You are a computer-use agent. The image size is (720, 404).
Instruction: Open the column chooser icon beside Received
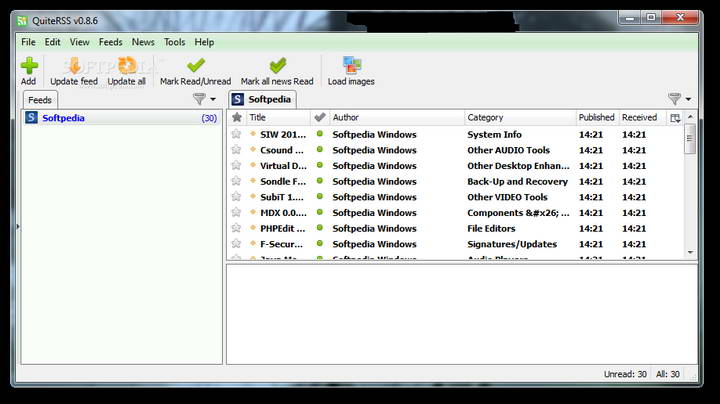click(675, 118)
